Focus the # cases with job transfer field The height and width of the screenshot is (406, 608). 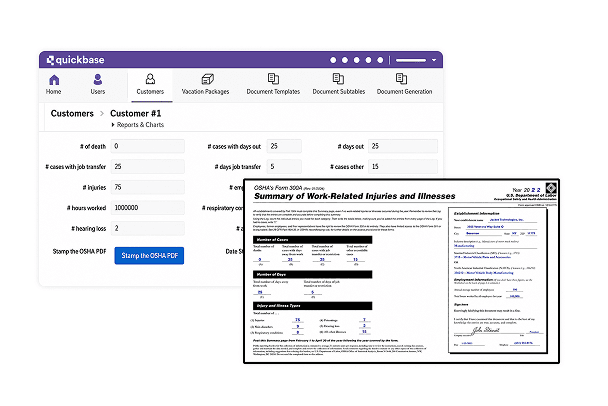(x=148, y=167)
